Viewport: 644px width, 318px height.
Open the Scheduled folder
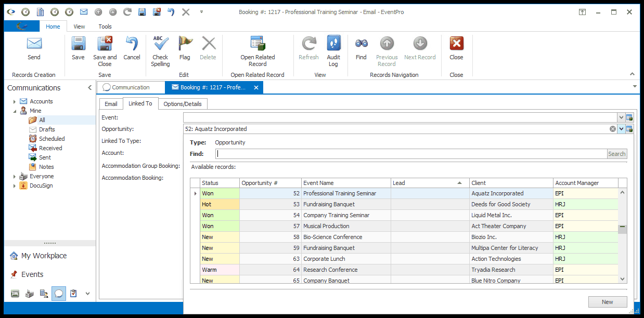click(x=52, y=139)
